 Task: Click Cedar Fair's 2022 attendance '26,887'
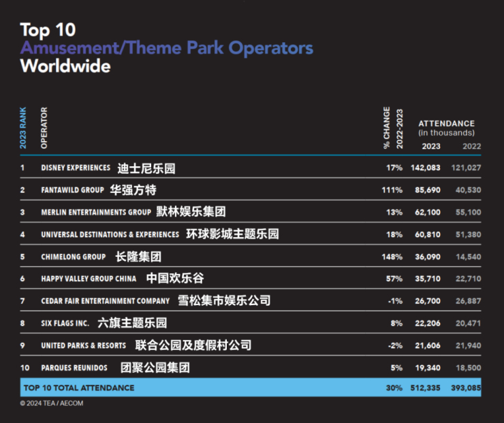pyautogui.click(x=469, y=301)
